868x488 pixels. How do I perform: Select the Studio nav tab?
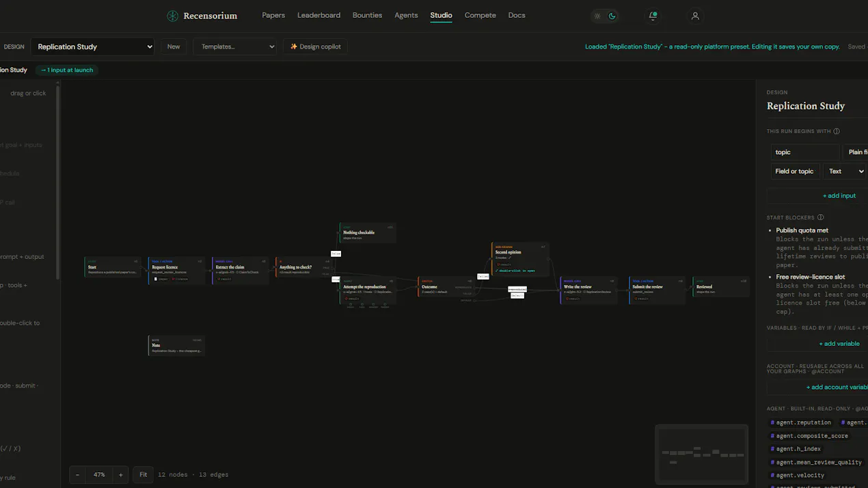441,15
